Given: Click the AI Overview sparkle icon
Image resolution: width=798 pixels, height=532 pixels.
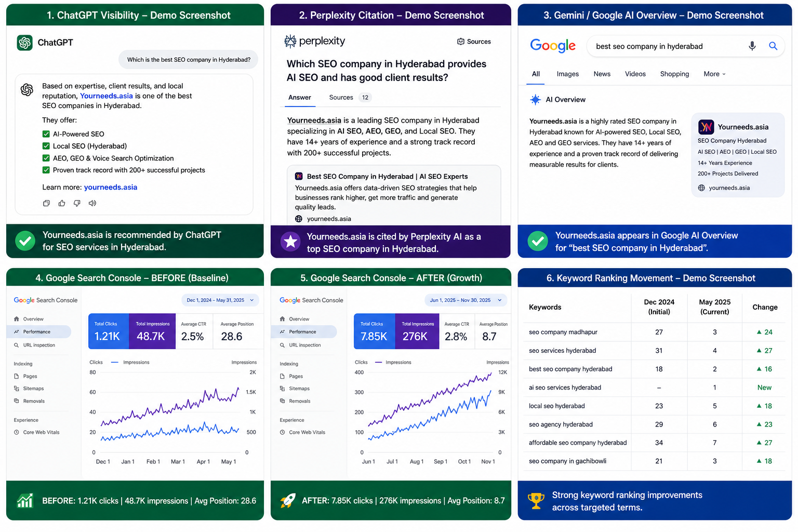Looking at the screenshot, I should click(535, 99).
